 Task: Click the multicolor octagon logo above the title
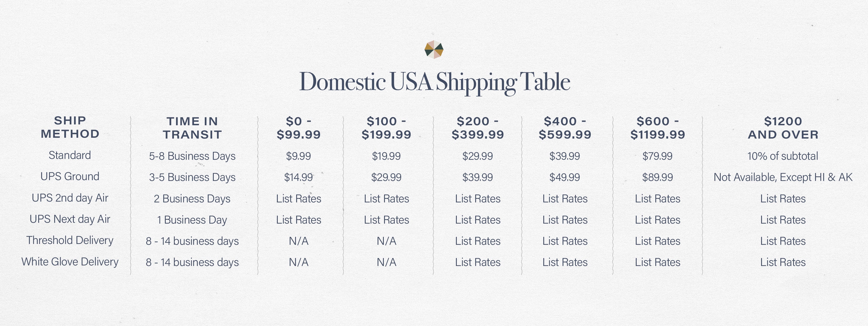[434, 50]
